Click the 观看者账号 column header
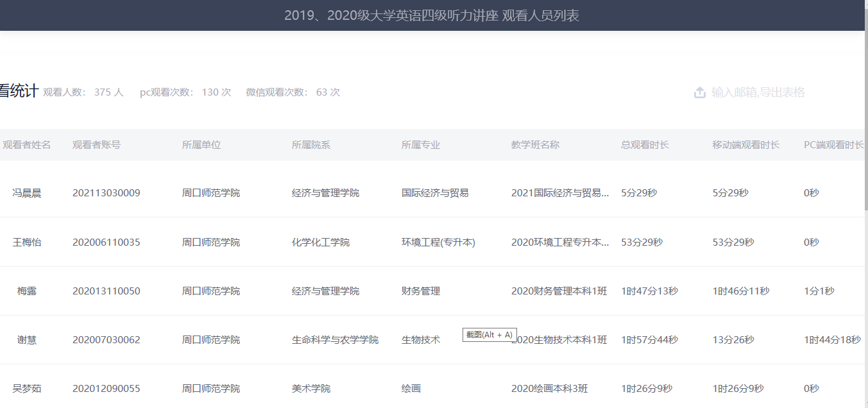Screen dimensions: 868x408 pos(96,145)
